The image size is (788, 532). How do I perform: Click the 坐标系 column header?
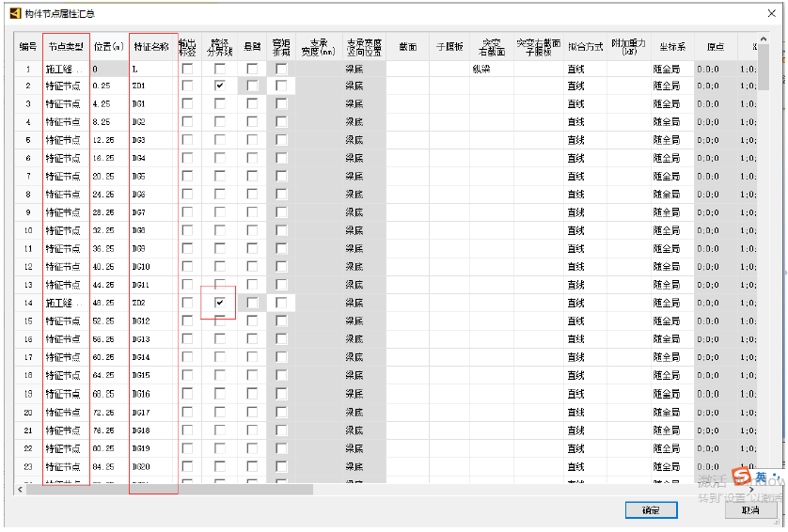coord(672,47)
